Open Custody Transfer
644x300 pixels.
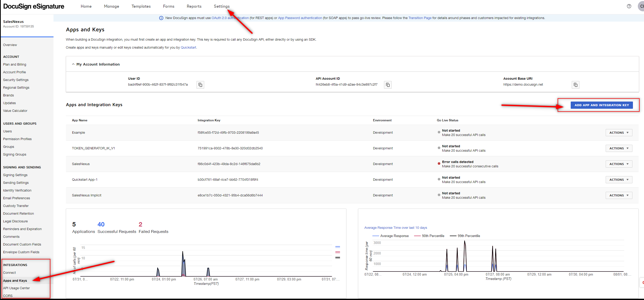(x=16, y=206)
